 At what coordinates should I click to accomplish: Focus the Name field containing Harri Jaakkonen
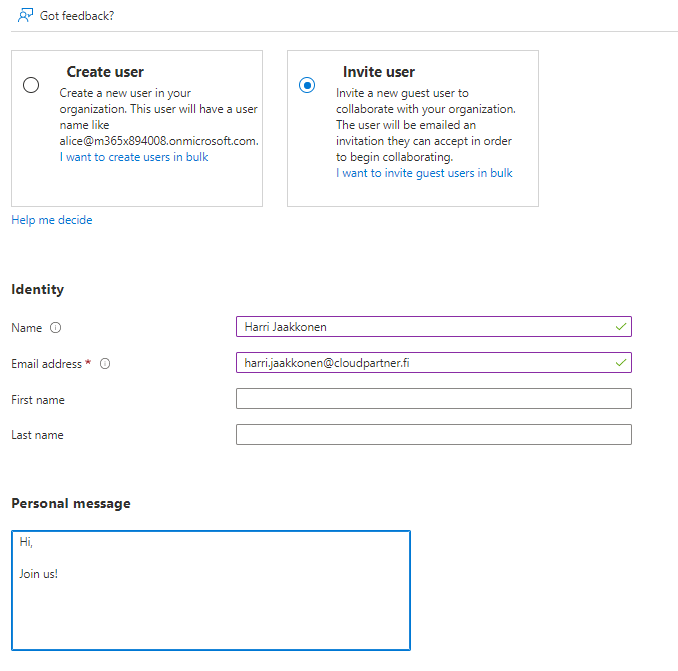tap(420, 327)
